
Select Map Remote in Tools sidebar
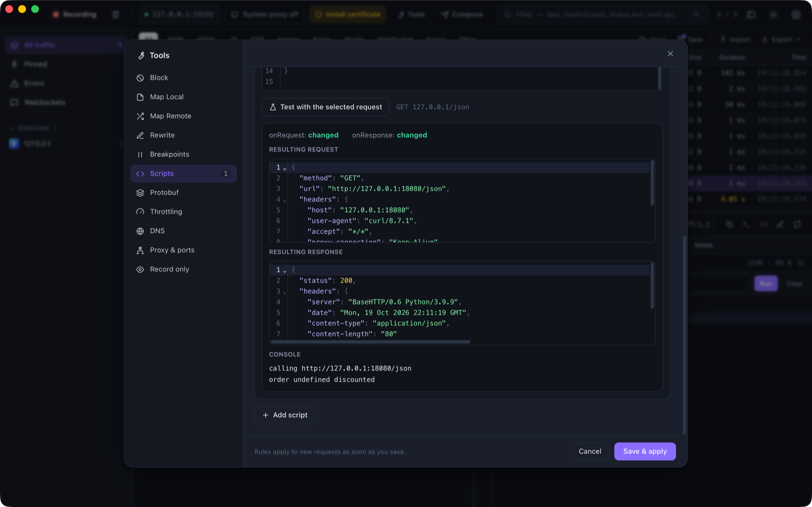click(183, 116)
